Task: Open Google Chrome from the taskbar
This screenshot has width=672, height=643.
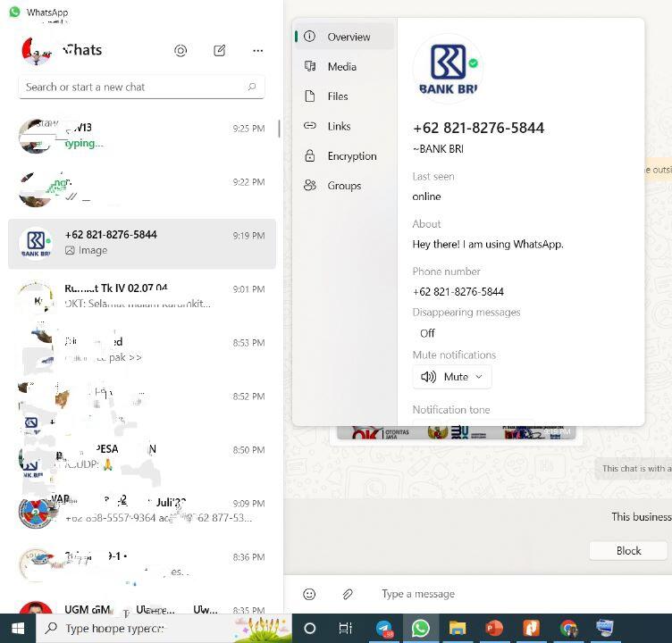Action: point(568,629)
